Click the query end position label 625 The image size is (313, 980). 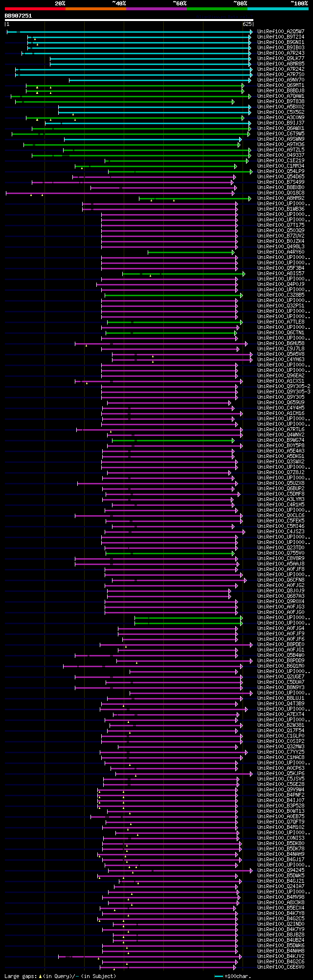tap(247, 24)
